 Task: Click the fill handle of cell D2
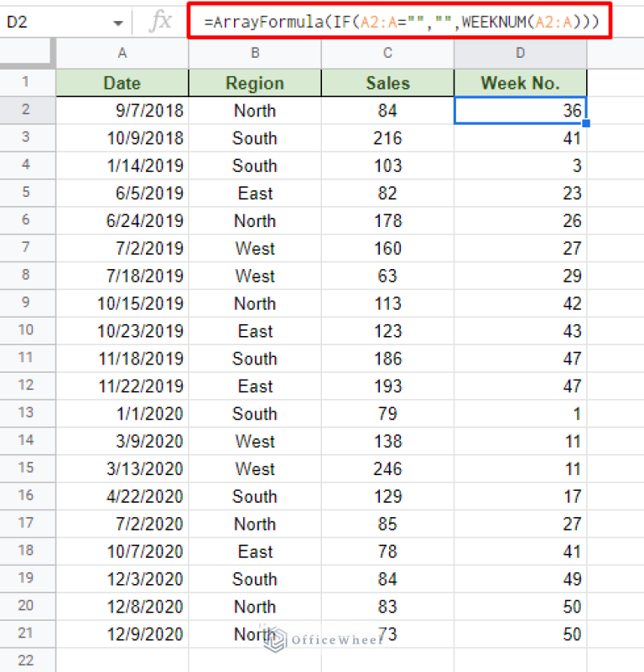(586, 124)
